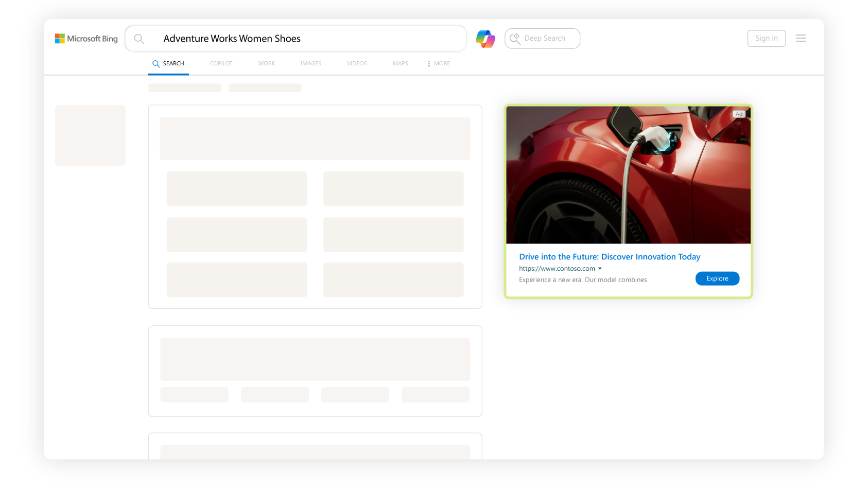Switch to the MAPS tab

tap(400, 63)
